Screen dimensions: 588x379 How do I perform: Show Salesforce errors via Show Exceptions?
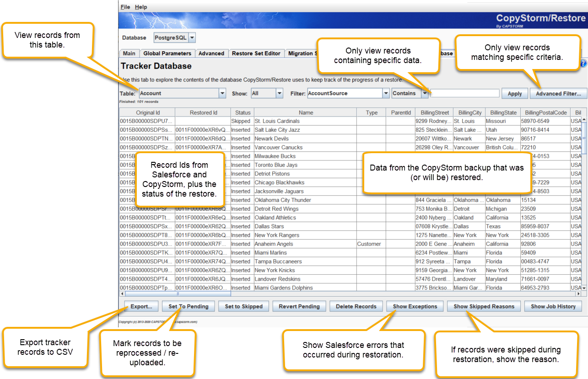coord(415,306)
